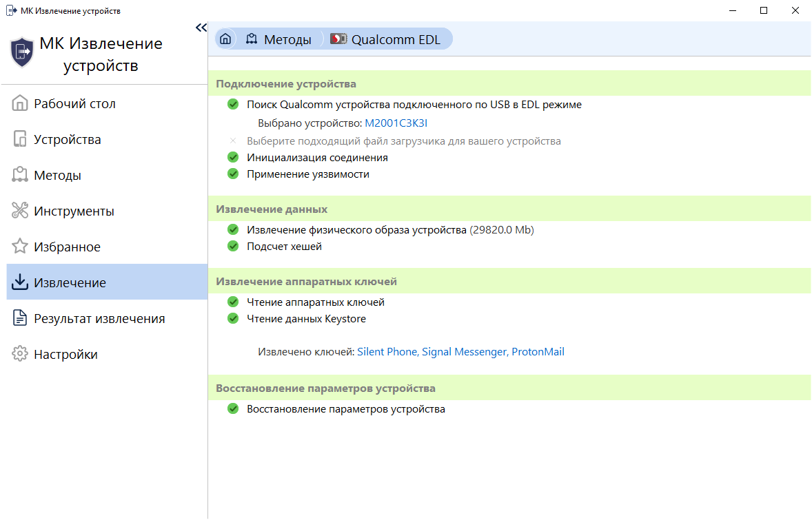
Task: Click check icon for Чтение аппаратных ключей
Action: click(x=233, y=302)
